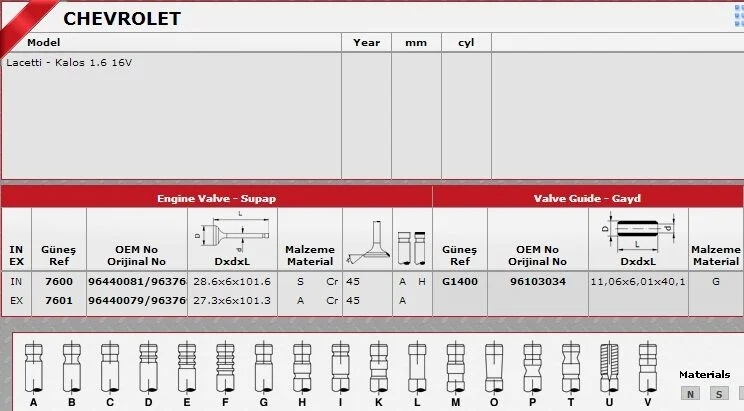Click the Year column header
This screenshot has width=744, height=411.
point(366,43)
